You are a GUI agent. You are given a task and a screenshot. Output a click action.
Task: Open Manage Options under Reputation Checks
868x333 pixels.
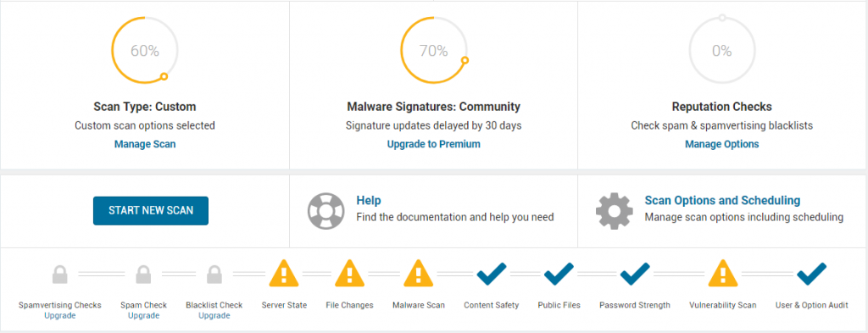[x=722, y=144]
